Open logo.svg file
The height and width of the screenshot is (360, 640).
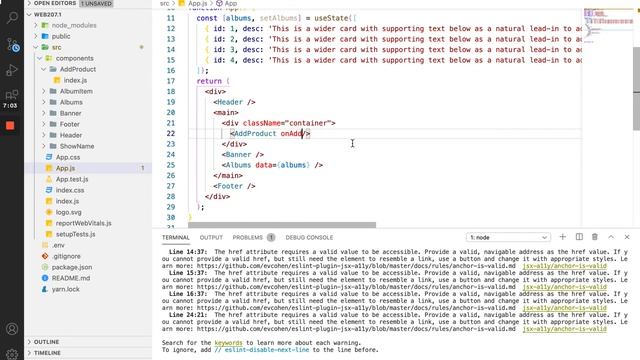point(68,212)
